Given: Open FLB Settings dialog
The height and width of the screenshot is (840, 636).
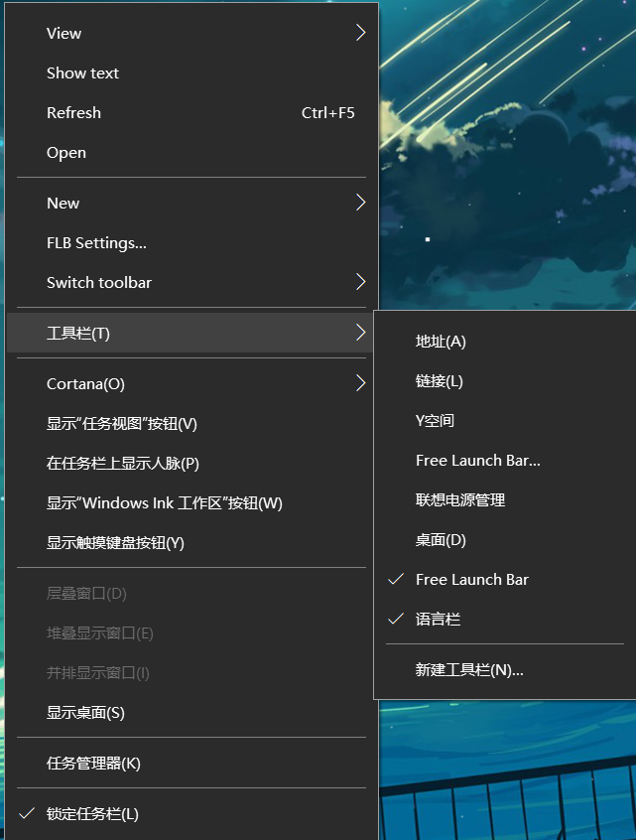Looking at the screenshot, I should click(96, 243).
